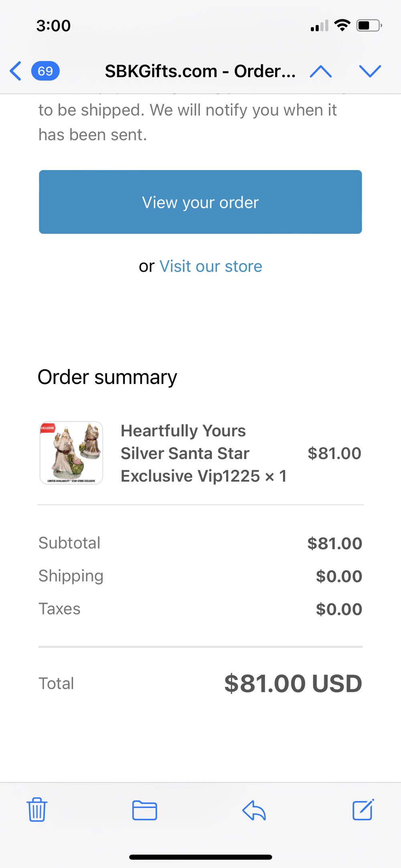Move email using the folder icon
The image size is (401, 868).
[x=144, y=810]
